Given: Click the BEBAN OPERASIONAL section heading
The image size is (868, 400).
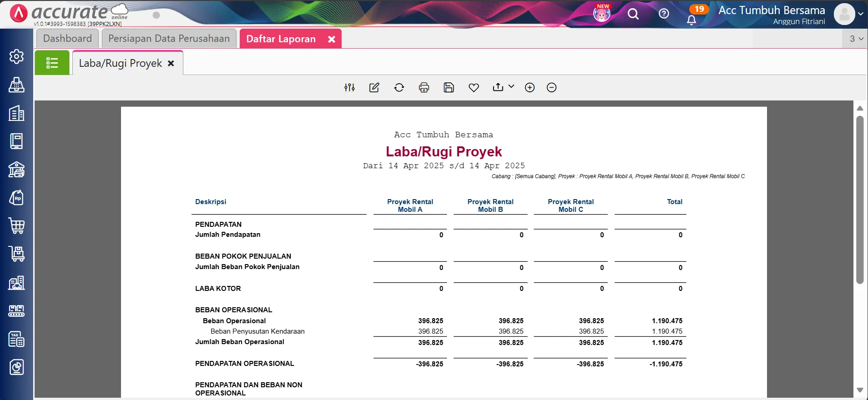Looking at the screenshot, I should click(x=234, y=310).
